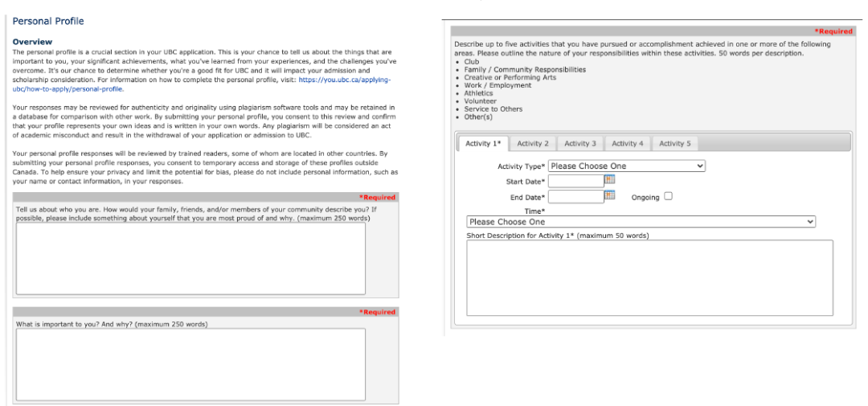Viewport: 868px width, 406px height.
Task: Click 'Creative or Performing Arts' list item
Action: pos(510,77)
